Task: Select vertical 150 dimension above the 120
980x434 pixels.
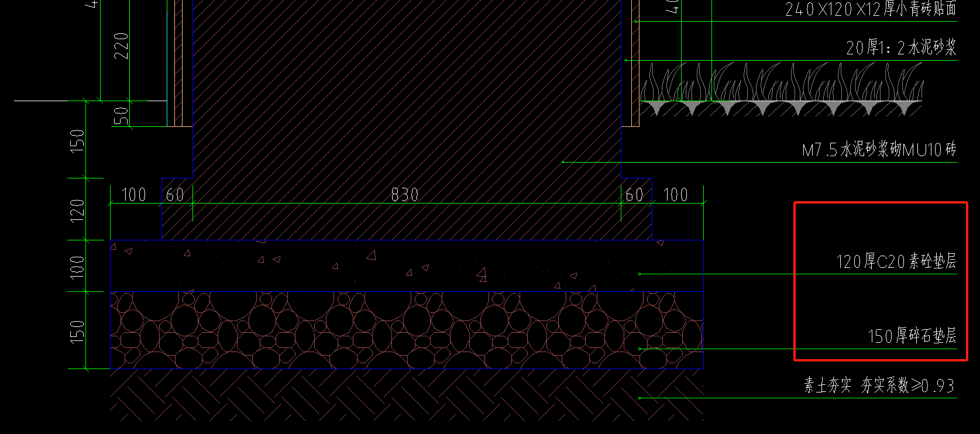Action: click(x=77, y=141)
